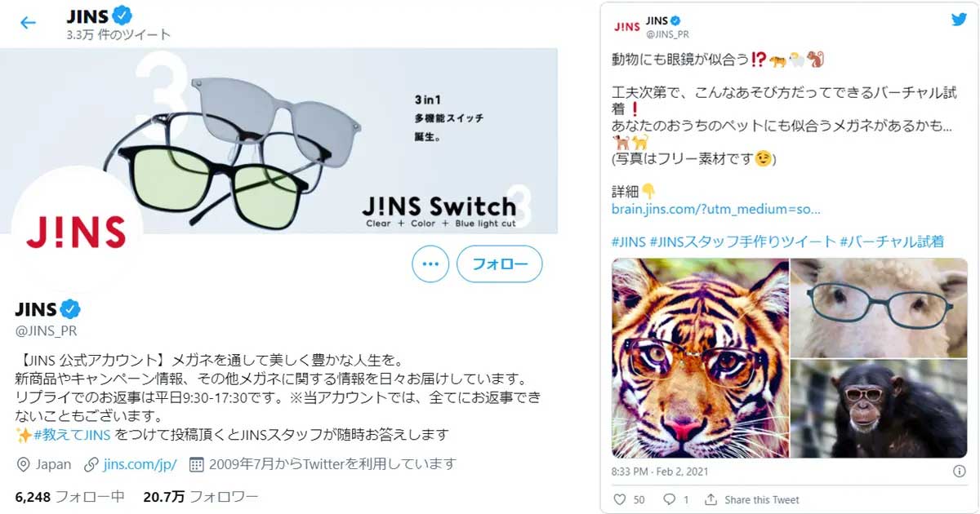Viewport: 980px width, 514px height.
Task: Click the Twitter bird logo in tweet
Action: tap(958, 20)
